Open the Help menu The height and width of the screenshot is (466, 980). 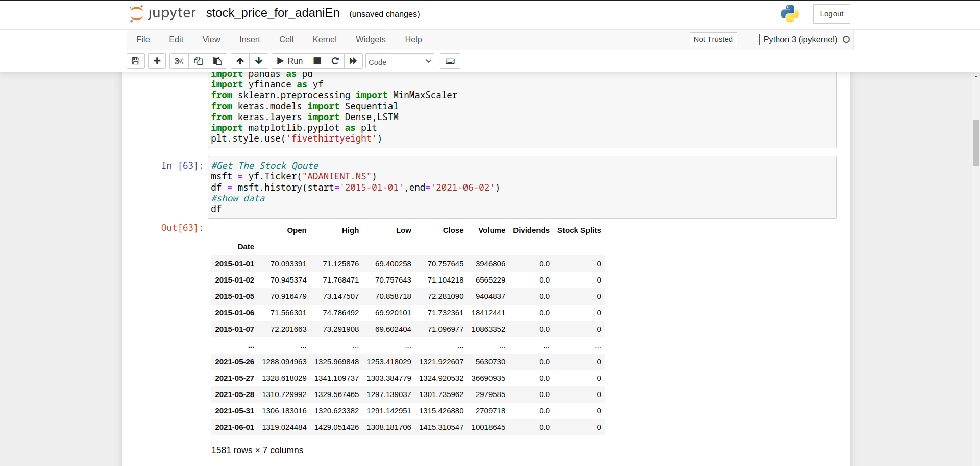413,40
